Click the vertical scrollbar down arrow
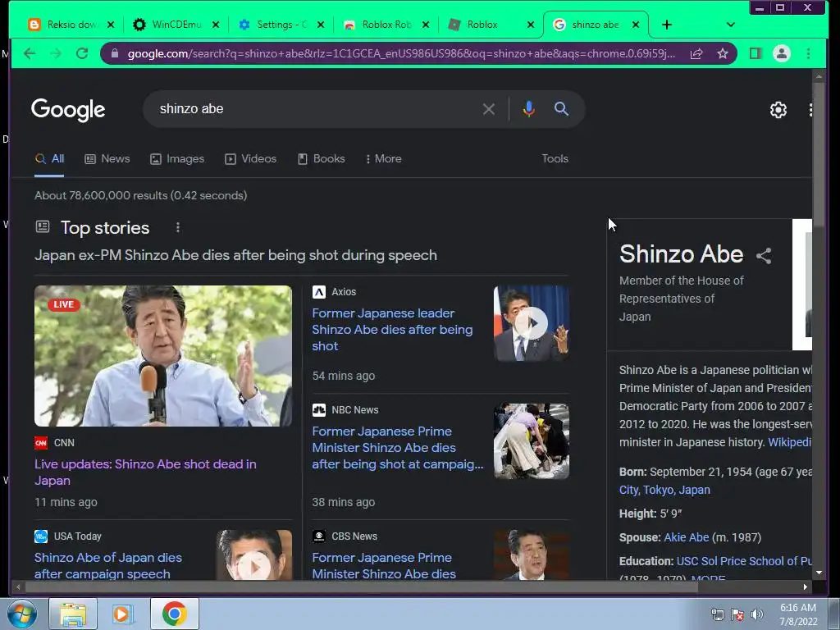Viewport: 840px width, 630px height. tap(819, 573)
